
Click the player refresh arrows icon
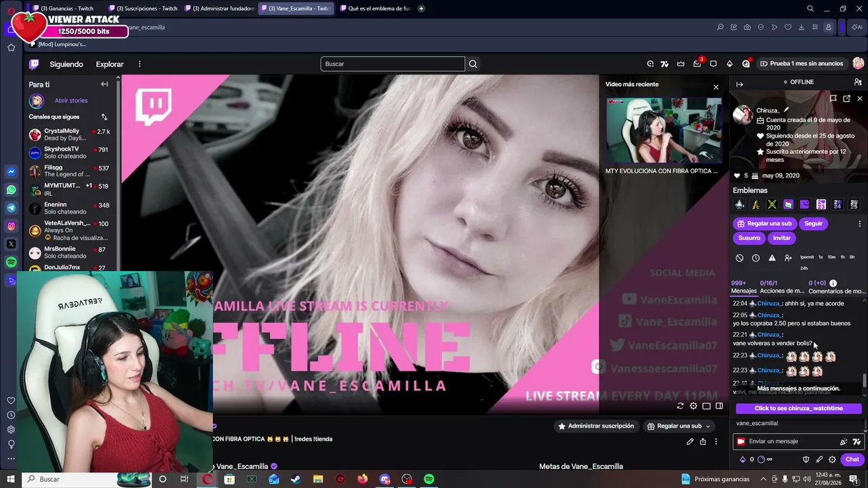pyautogui.click(x=680, y=406)
